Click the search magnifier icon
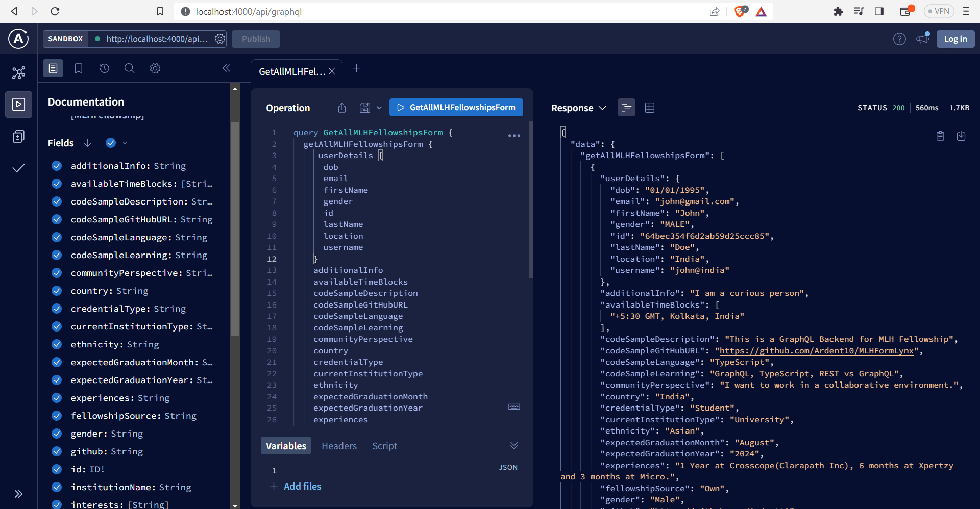 pyautogui.click(x=130, y=68)
